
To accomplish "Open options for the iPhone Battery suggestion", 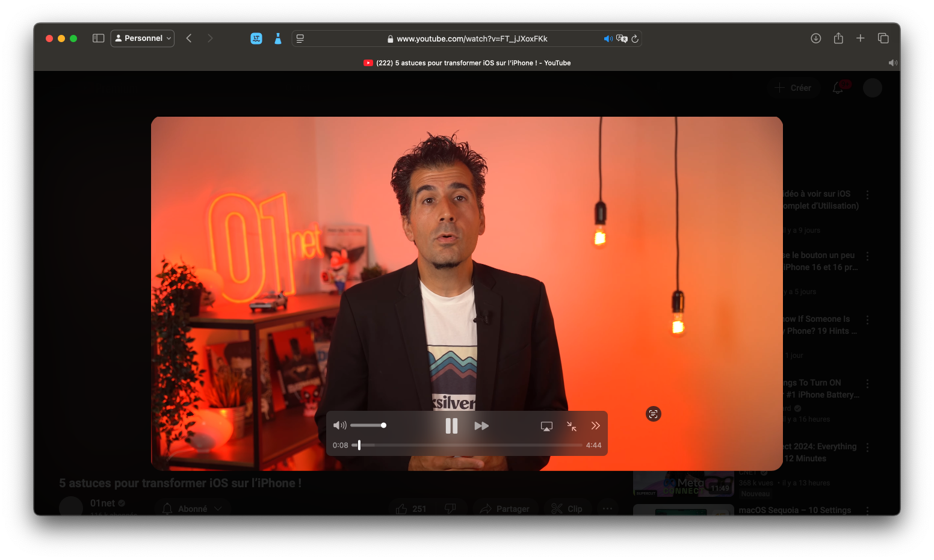I will click(x=867, y=384).
